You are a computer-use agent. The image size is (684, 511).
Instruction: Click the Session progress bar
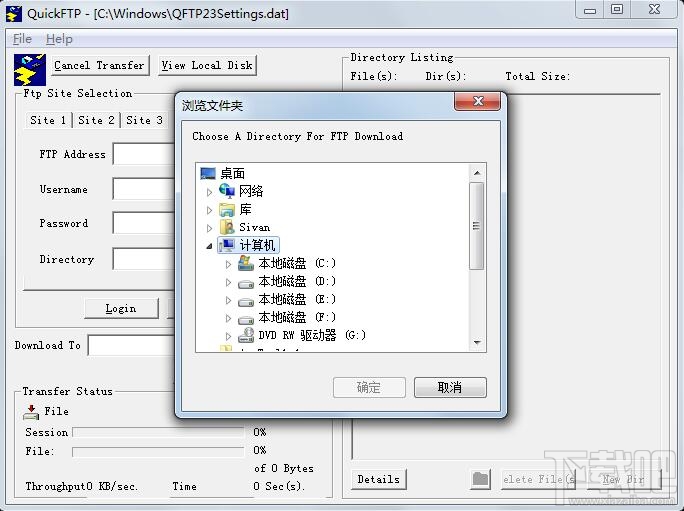click(x=158, y=432)
